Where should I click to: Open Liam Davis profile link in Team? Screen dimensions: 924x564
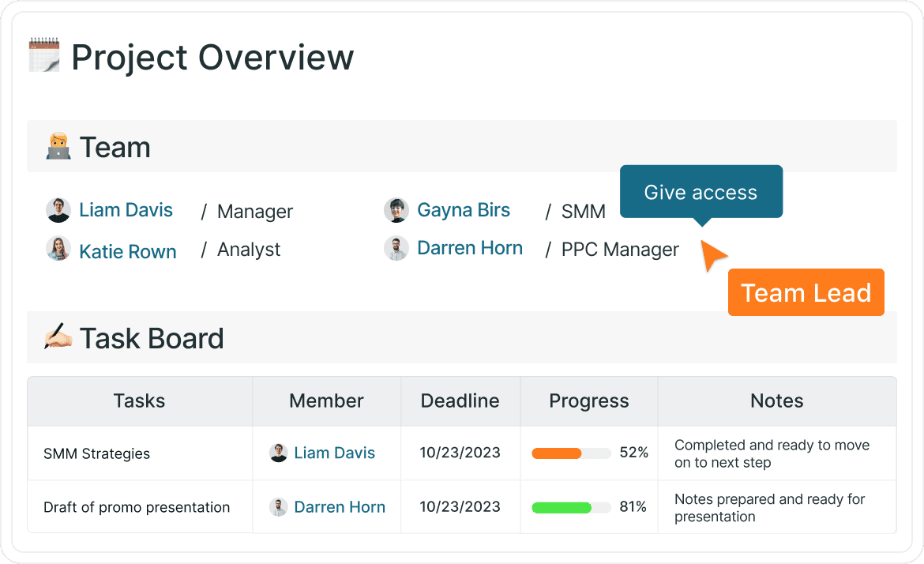coord(126,210)
